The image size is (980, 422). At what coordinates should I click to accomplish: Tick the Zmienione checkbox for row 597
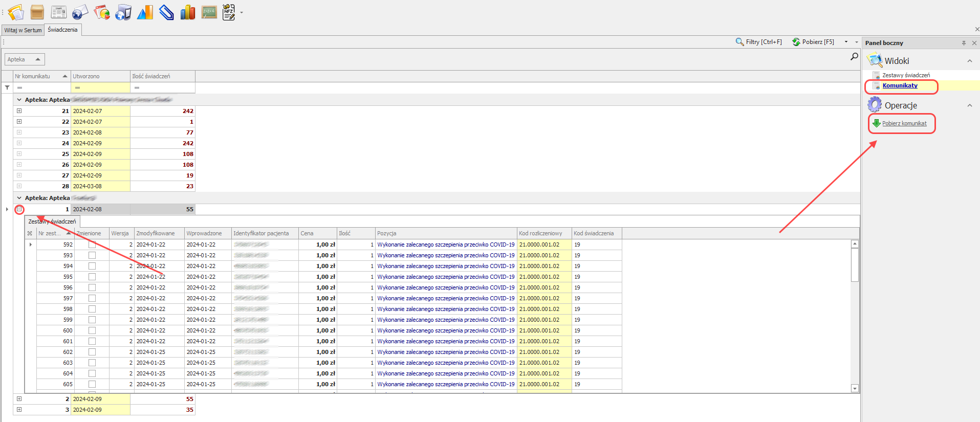(92, 298)
